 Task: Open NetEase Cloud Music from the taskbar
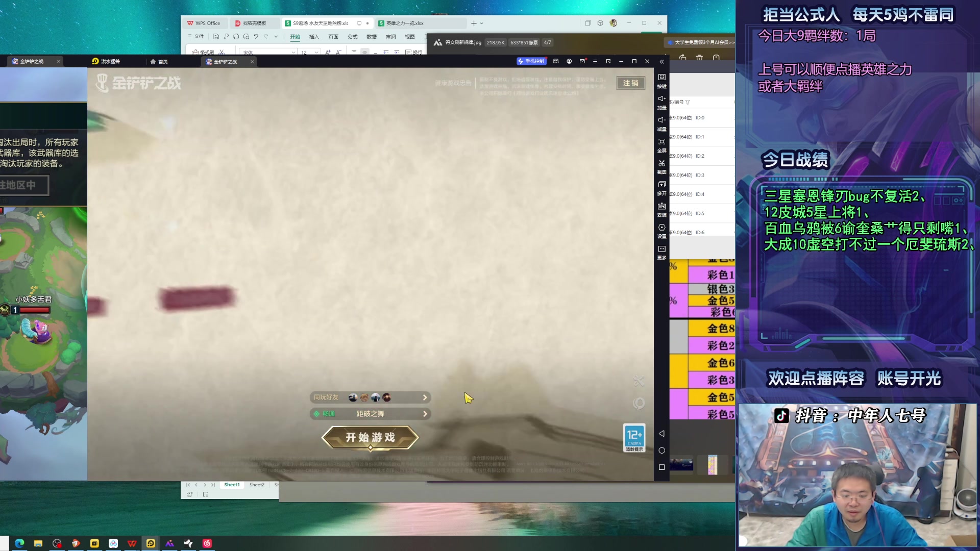click(207, 543)
